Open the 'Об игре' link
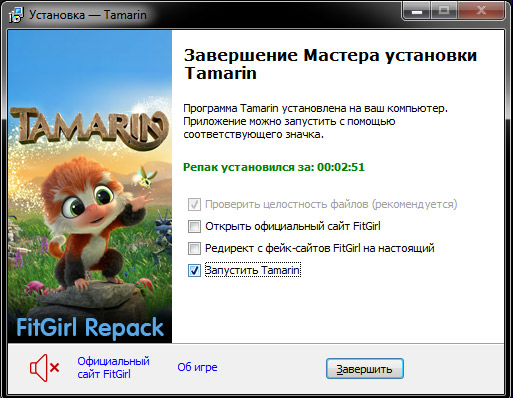 [x=197, y=367]
